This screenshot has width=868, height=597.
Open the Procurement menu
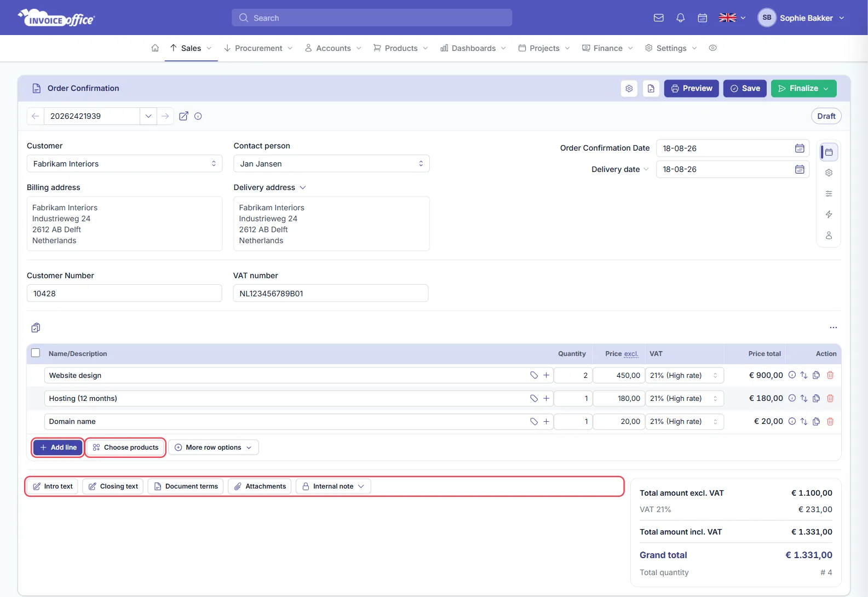(x=258, y=48)
